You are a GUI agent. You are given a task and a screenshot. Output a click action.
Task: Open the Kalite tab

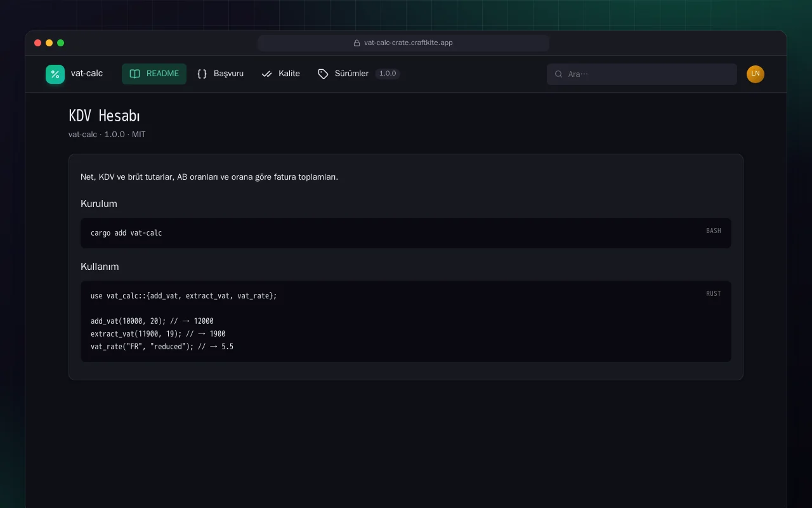pos(280,74)
